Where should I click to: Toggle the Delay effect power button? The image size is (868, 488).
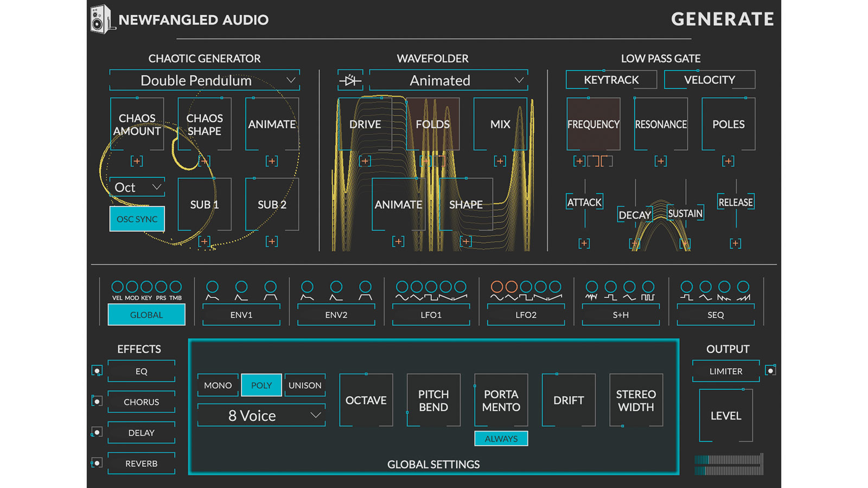[97, 432]
